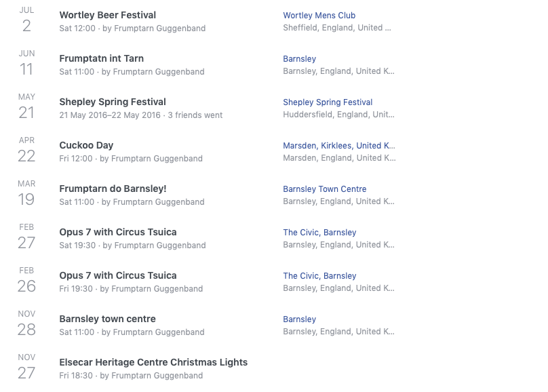Select the MAY 21 date tile
Screen dimensions: 548x392
click(26, 106)
